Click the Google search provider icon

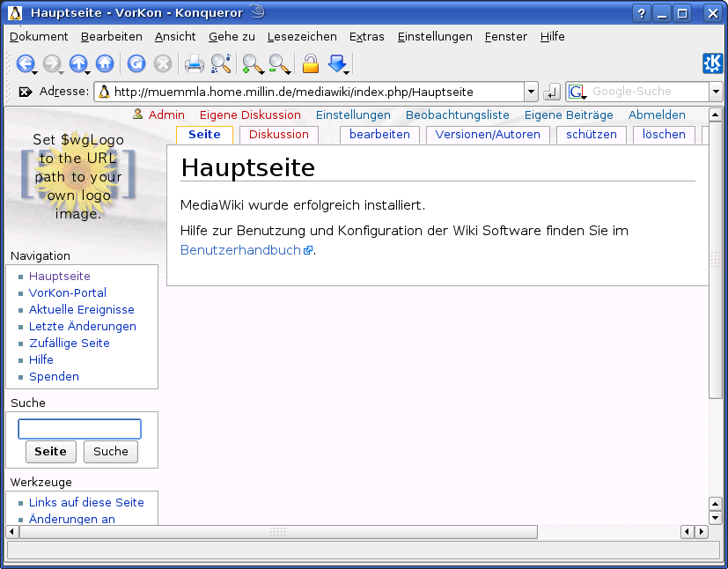point(576,92)
